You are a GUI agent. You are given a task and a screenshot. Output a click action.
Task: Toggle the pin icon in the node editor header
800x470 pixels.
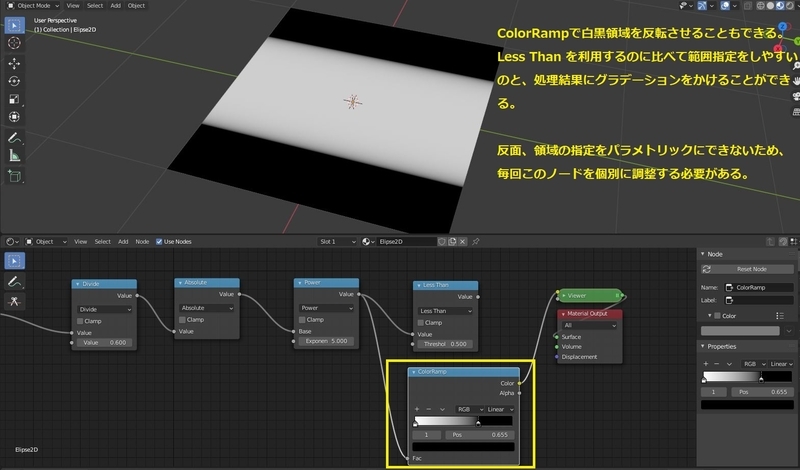pyautogui.click(x=476, y=241)
